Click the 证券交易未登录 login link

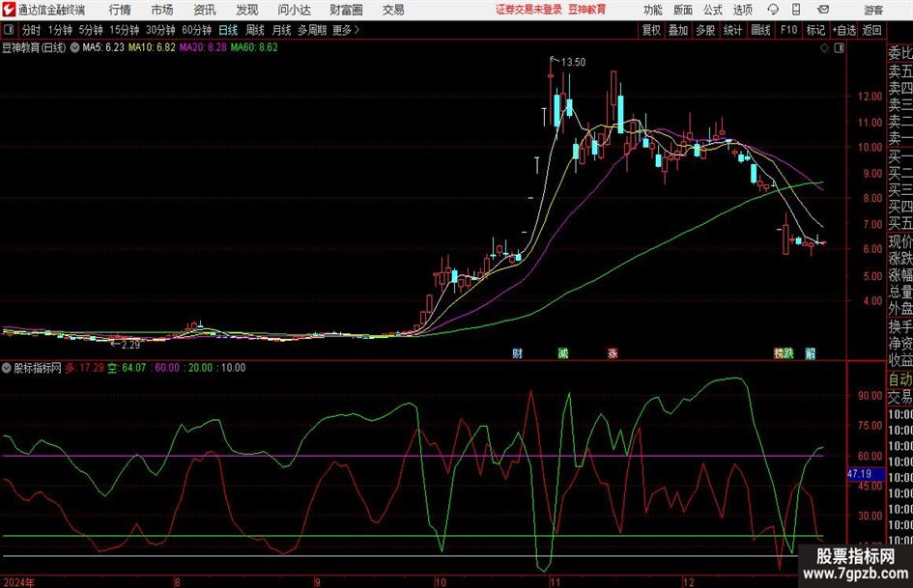[528, 10]
